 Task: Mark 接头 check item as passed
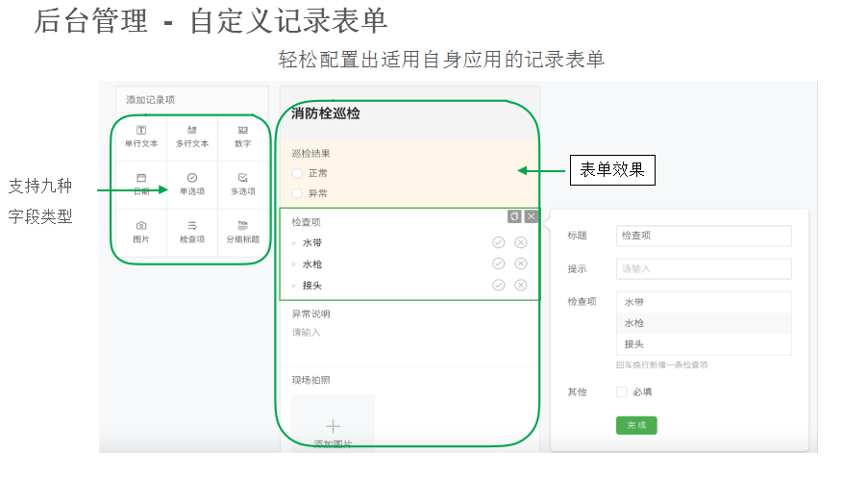pyautogui.click(x=498, y=285)
